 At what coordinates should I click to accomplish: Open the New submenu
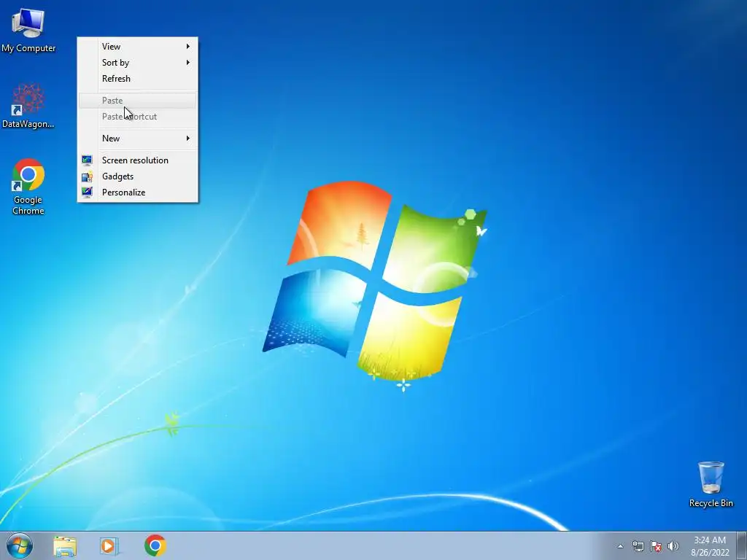[x=137, y=138]
